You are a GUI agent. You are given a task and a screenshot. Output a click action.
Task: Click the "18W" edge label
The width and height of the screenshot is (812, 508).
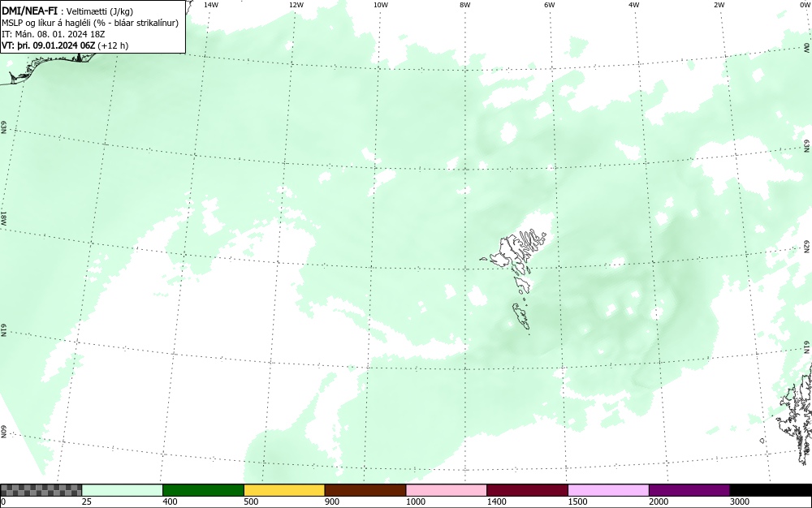click(x=3, y=217)
